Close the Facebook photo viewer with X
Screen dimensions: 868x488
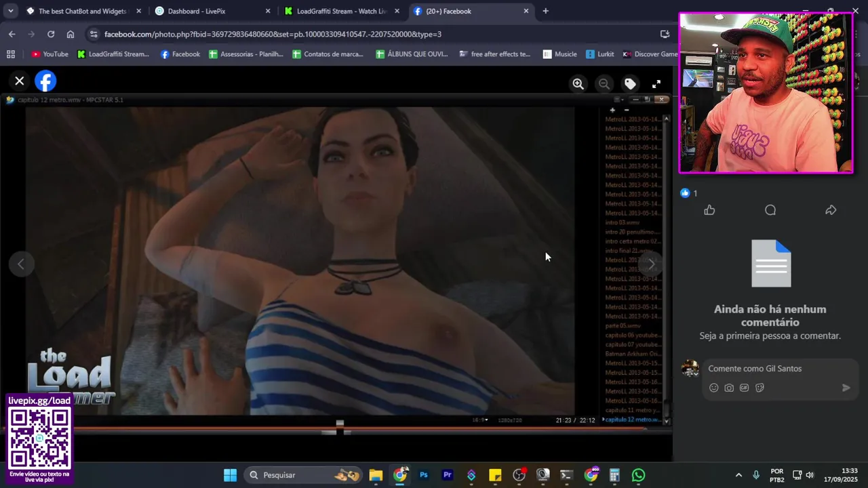pyautogui.click(x=20, y=81)
